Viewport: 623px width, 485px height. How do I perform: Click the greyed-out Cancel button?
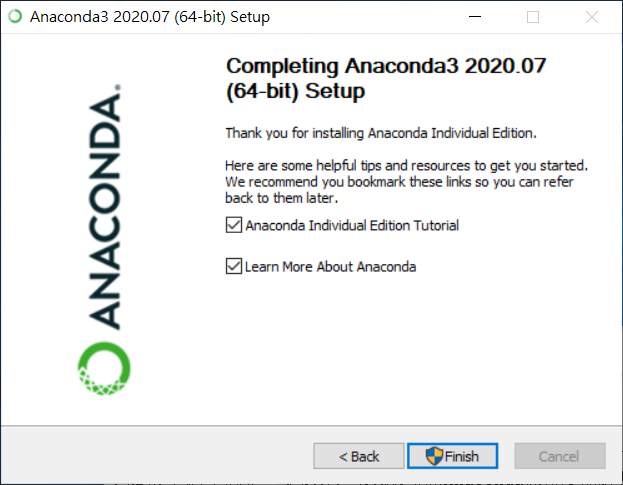point(560,456)
